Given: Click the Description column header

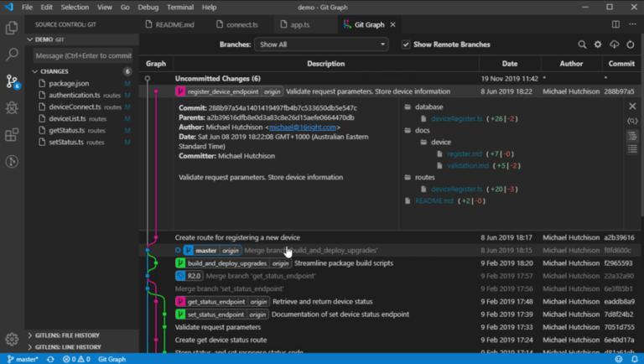Looking at the screenshot, I should pyautogui.click(x=326, y=64).
